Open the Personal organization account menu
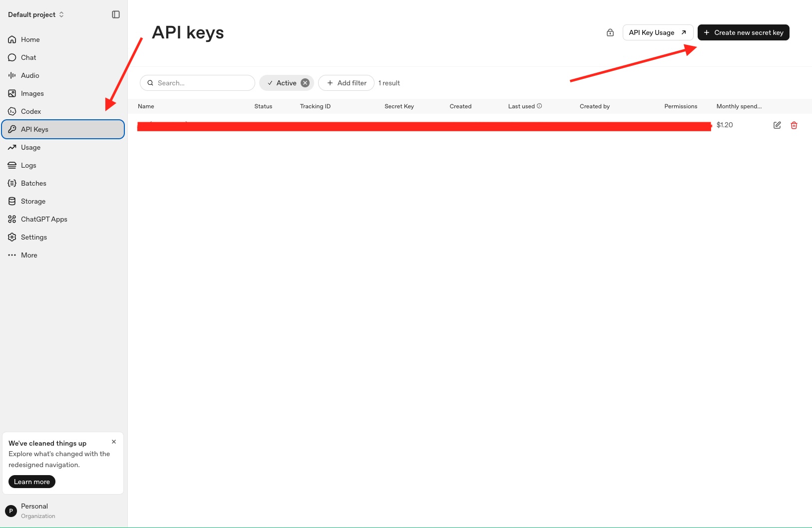The height and width of the screenshot is (528, 812). click(x=63, y=511)
